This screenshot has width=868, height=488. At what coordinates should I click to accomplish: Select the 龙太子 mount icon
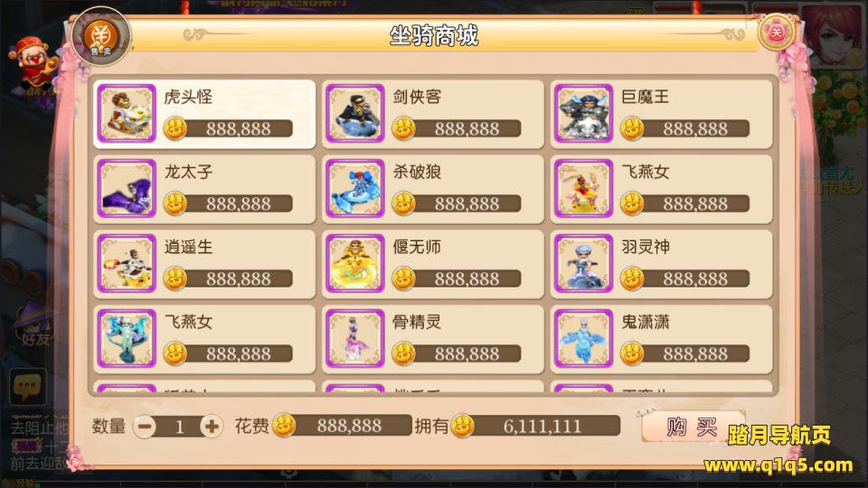[127, 188]
